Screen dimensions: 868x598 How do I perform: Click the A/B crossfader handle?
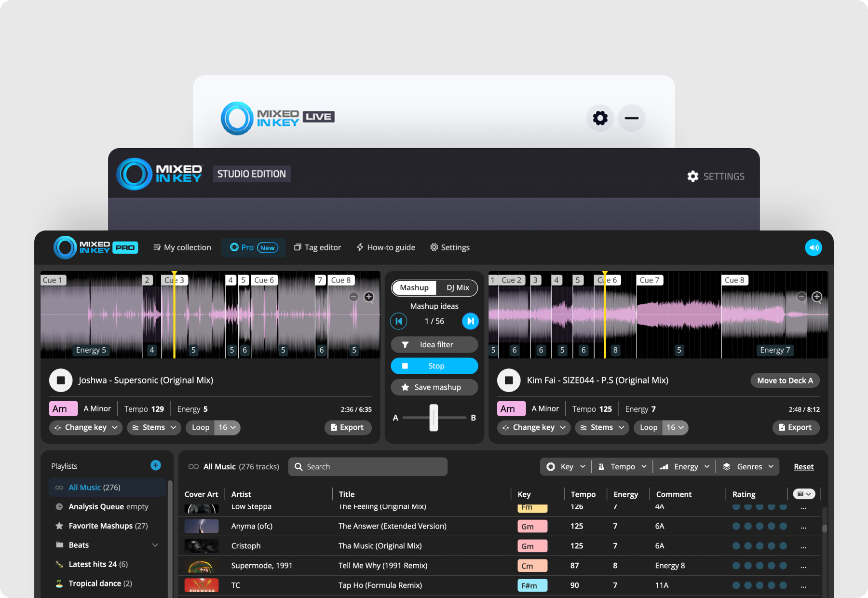click(x=434, y=418)
